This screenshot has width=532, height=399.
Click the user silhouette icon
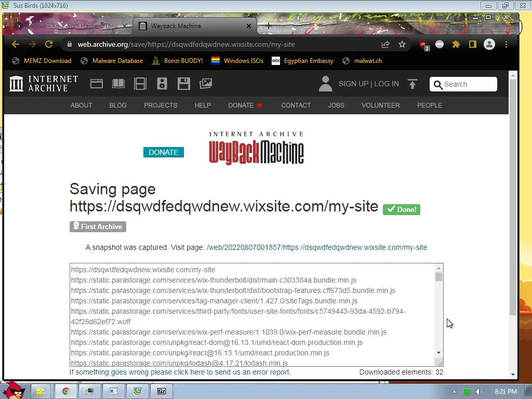[325, 84]
